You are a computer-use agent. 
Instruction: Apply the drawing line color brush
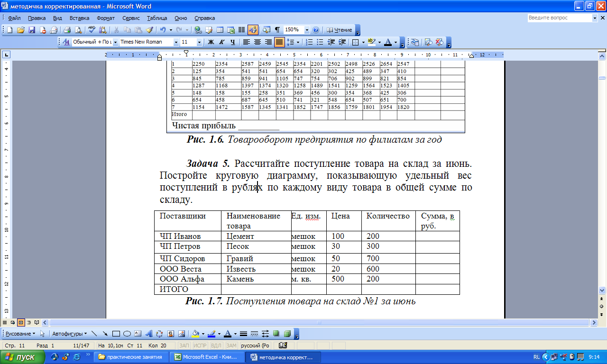[211, 333]
